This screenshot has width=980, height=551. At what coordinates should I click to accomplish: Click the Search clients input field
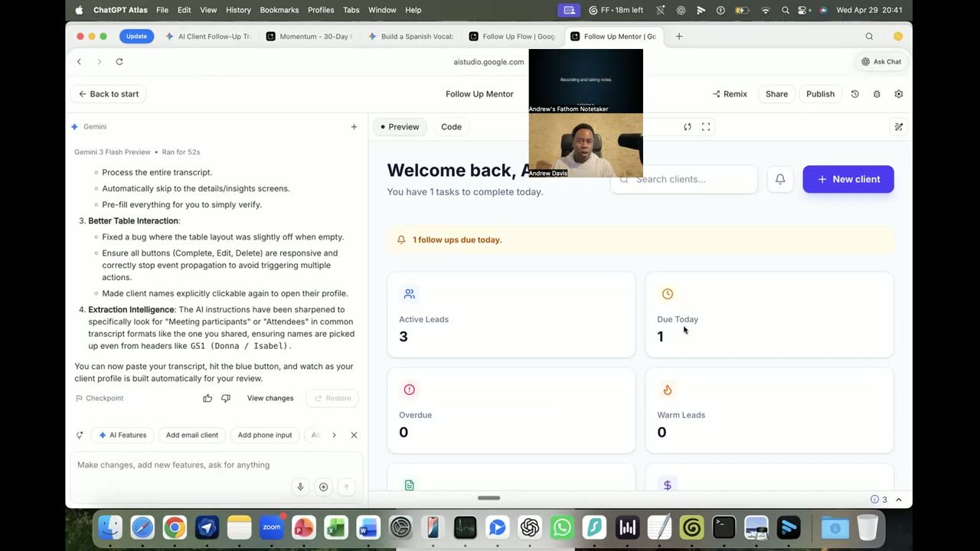pos(684,179)
